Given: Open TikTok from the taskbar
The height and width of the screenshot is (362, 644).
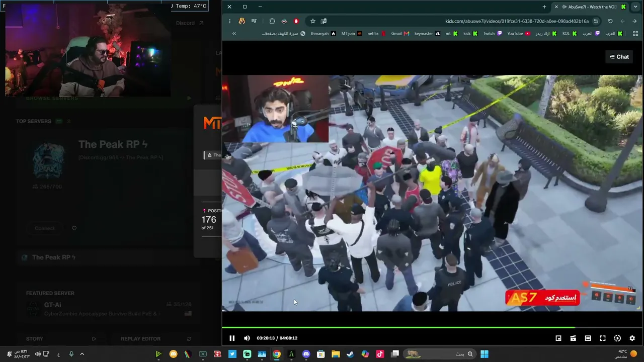Looking at the screenshot, I should (380, 354).
